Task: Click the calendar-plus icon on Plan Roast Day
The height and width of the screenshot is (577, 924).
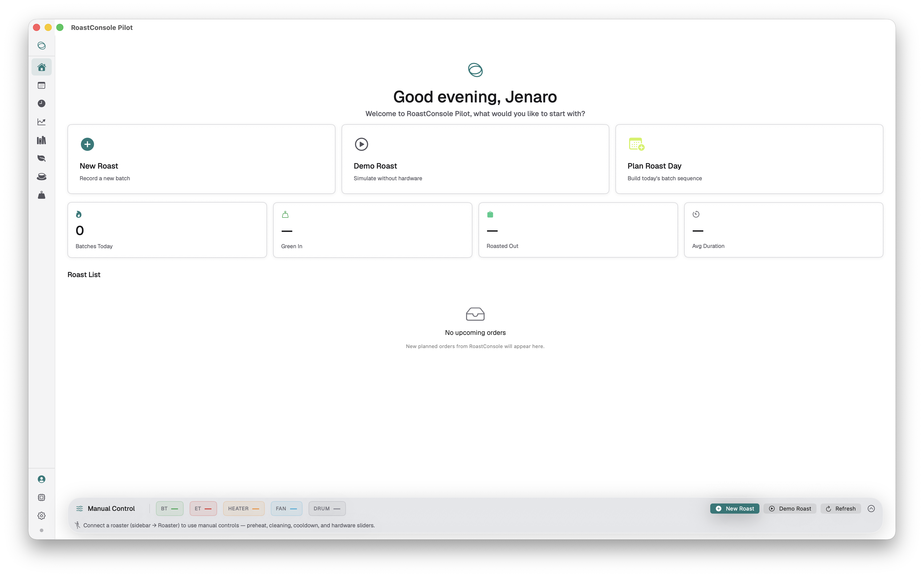Action: coord(636,144)
